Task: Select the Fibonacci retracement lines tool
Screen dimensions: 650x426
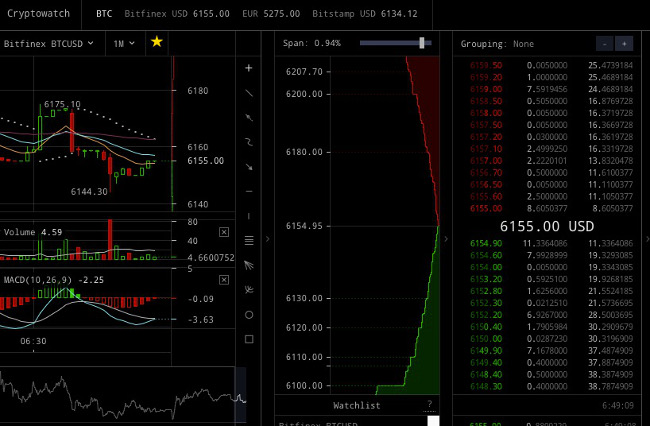Action: point(249,240)
